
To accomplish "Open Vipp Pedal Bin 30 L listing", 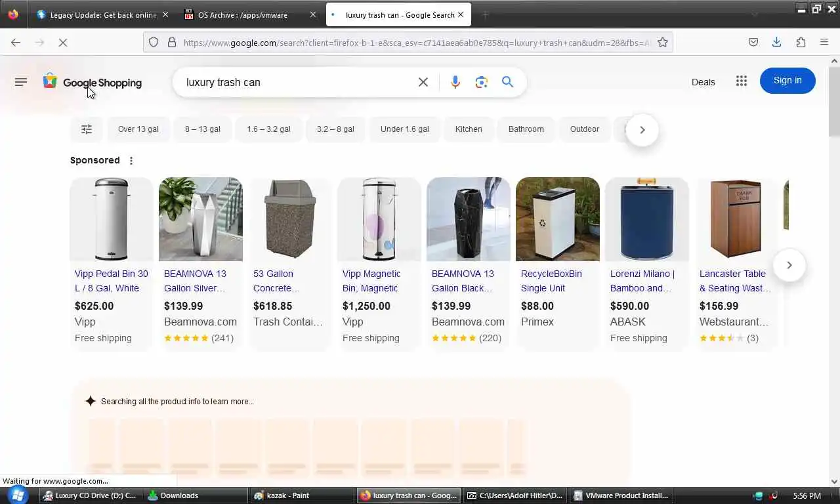I will click(x=112, y=281).
